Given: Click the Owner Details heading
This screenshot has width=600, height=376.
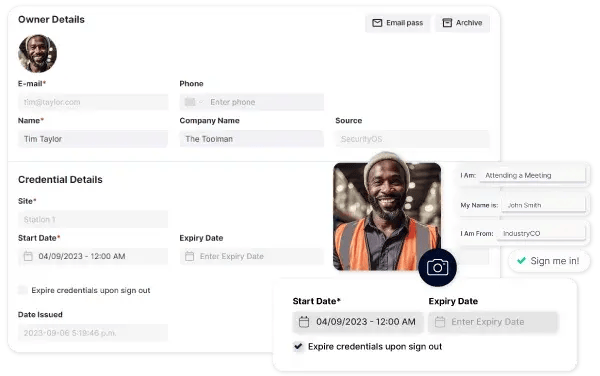Looking at the screenshot, I should (51, 20).
